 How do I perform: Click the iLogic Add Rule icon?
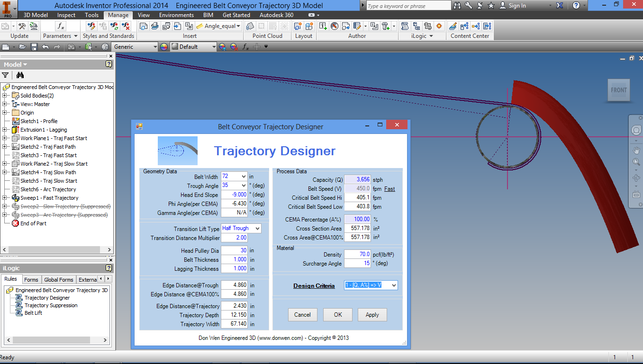(405, 26)
